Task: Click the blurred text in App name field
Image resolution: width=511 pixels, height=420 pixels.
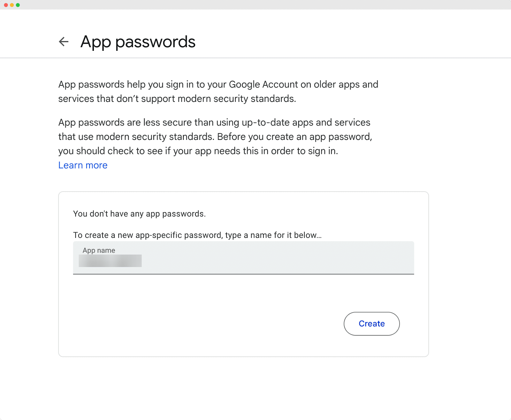Action: point(110,261)
